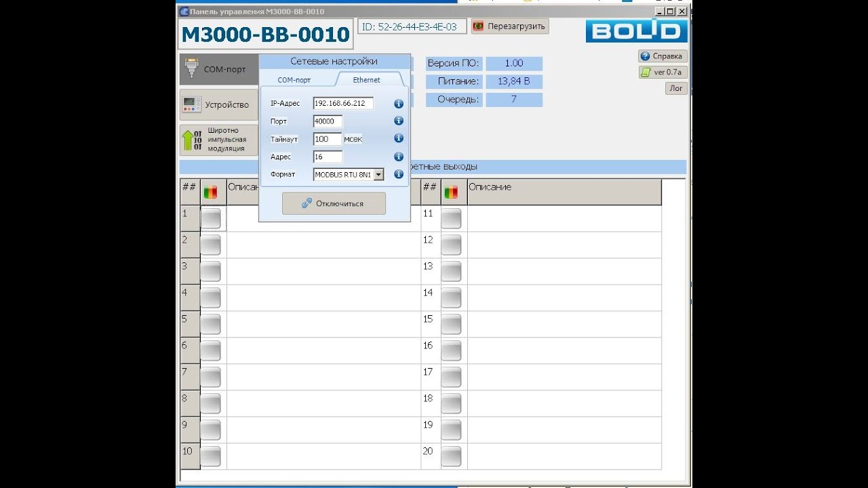This screenshot has height=488, width=868.
Task: Click info icon next to Формат
Action: click(399, 174)
